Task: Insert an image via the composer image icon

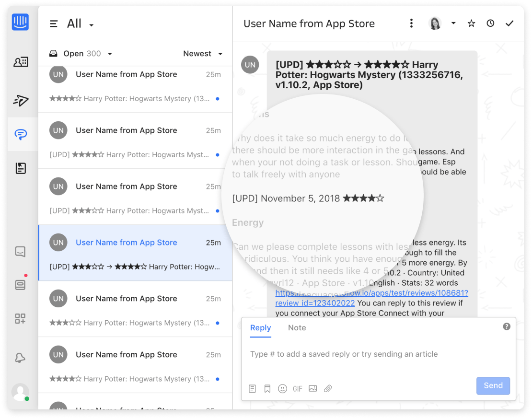Action: (312, 388)
